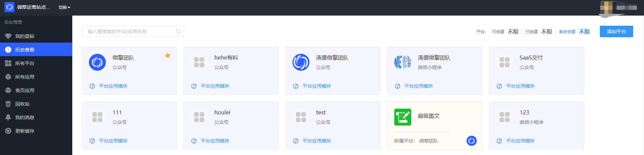This screenshot has height=155, width=644.
Task: Open the 切换 dropdown in the header
Action: point(64,7)
